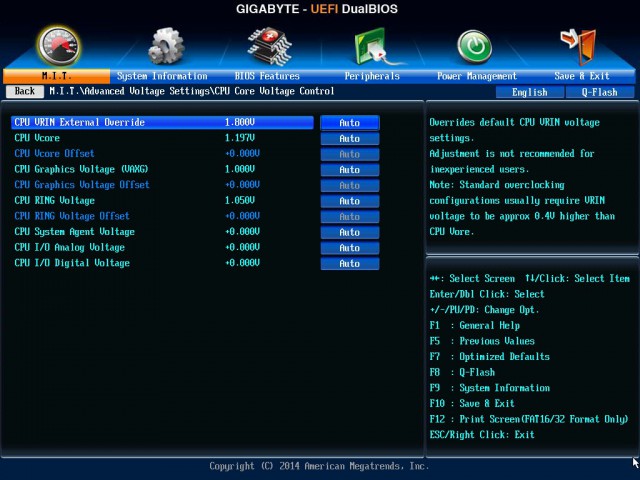Select CPU RING Voltage Offset label
Viewport: 640px width, 480px height.
pos(72,216)
